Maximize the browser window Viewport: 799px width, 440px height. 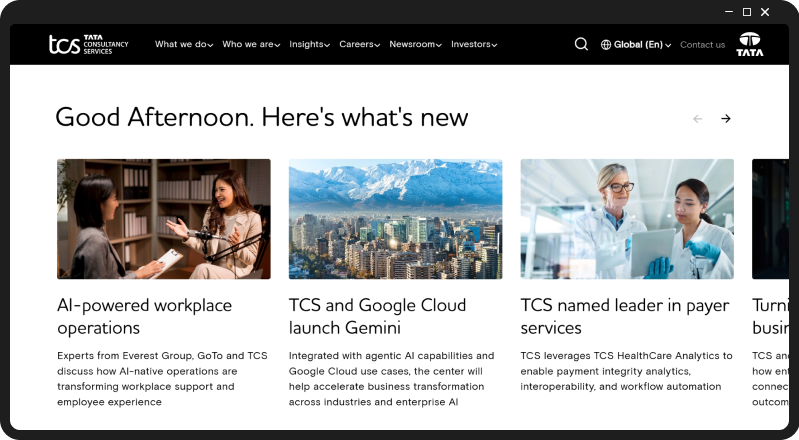pyautogui.click(x=747, y=12)
